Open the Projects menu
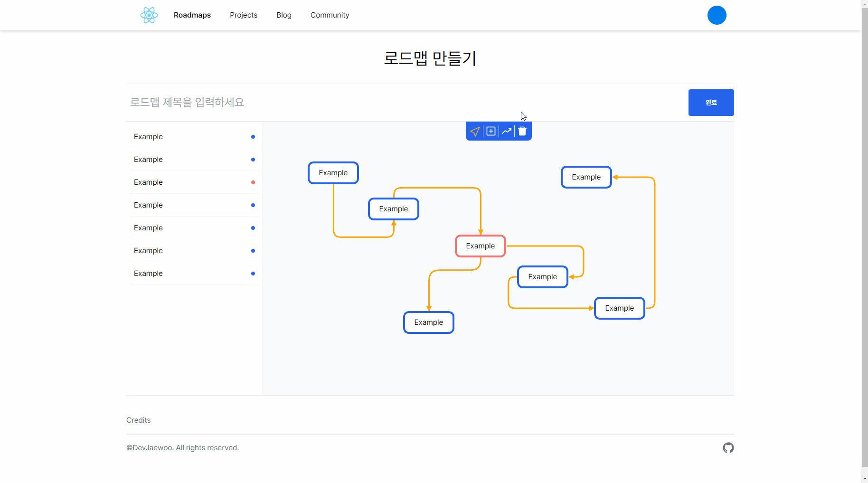The image size is (868, 483). point(243,15)
